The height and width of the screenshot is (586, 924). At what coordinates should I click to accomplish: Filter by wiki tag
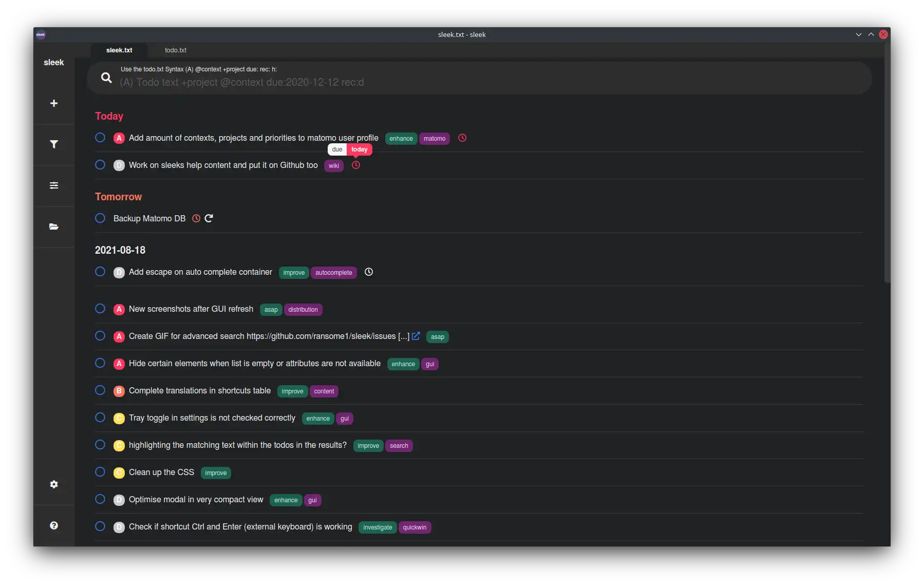(x=334, y=166)
